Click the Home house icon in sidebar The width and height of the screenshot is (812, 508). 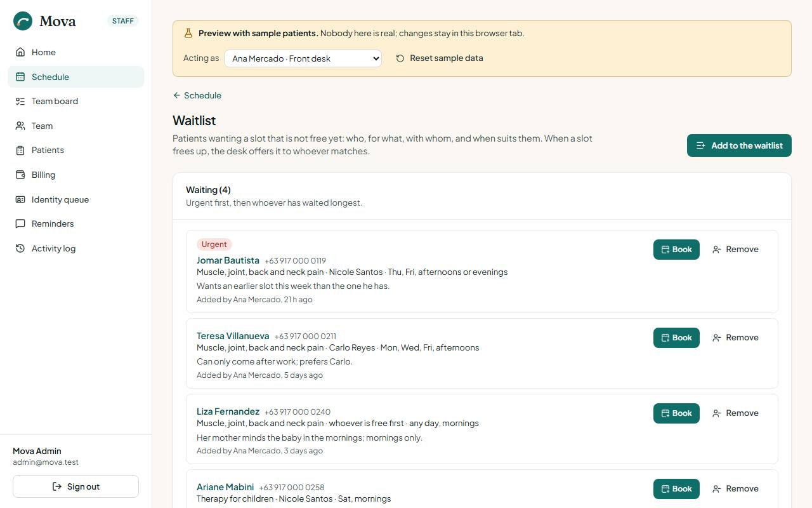[20, 52]
